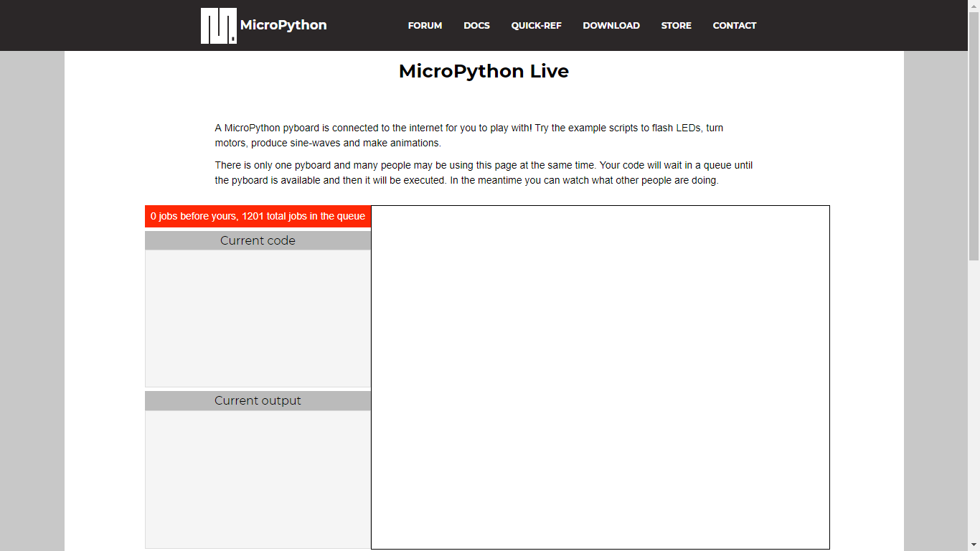This screenshot has height=551, width=980.
Task: Open the FORUM menu item
Action: pyautogui.click(x=425, y=26)
